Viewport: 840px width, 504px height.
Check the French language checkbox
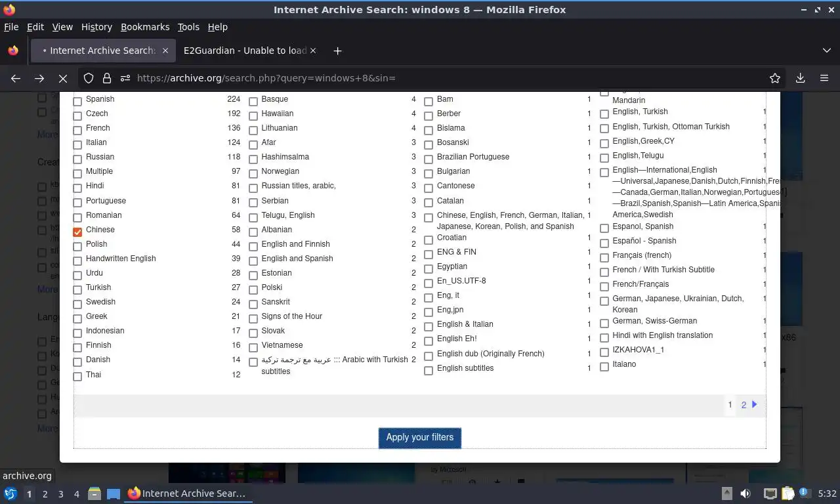(77, 130)
